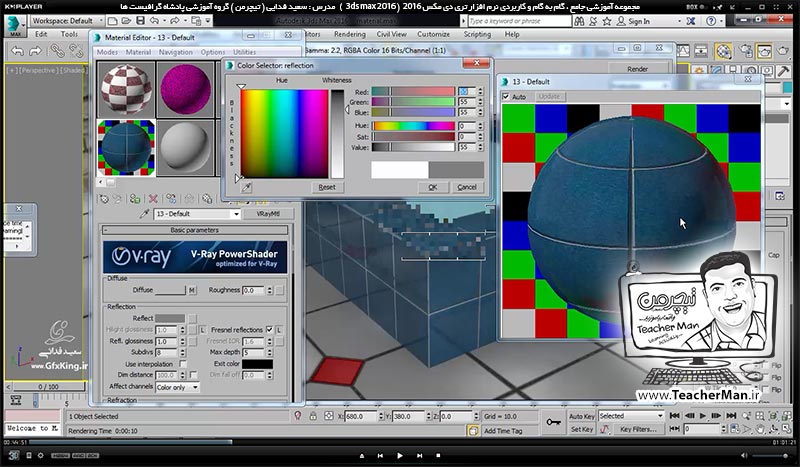Viewport: 800px width, 467px height.
Task: Toggle the L lock button beside Fresnel reflections
Action: click(279, 330)
